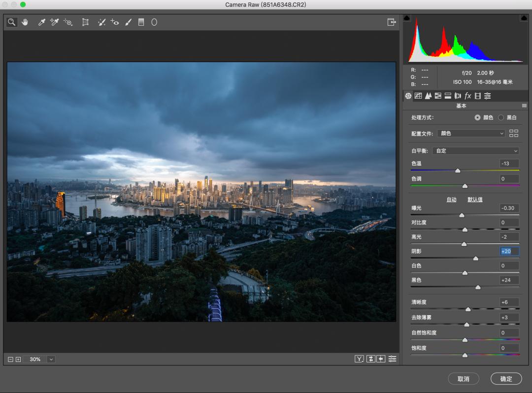Click the 确定 (OK) button

[x=506, y=379]
